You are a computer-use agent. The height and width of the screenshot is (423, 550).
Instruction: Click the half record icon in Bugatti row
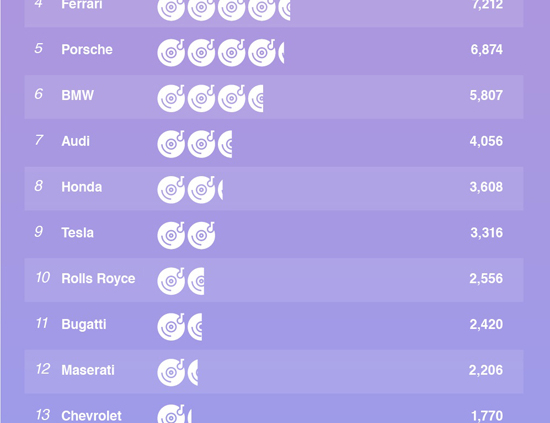click(x=195, y=327)
